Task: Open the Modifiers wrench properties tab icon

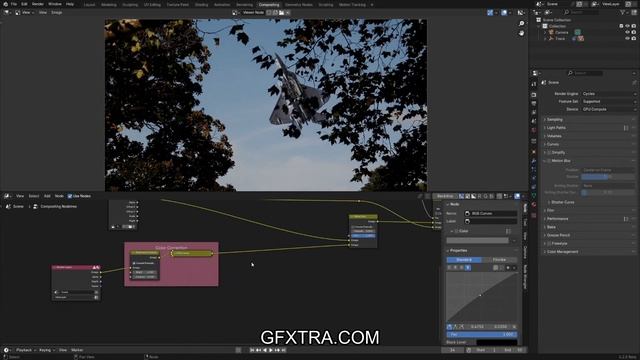Action: coord(533,161)
